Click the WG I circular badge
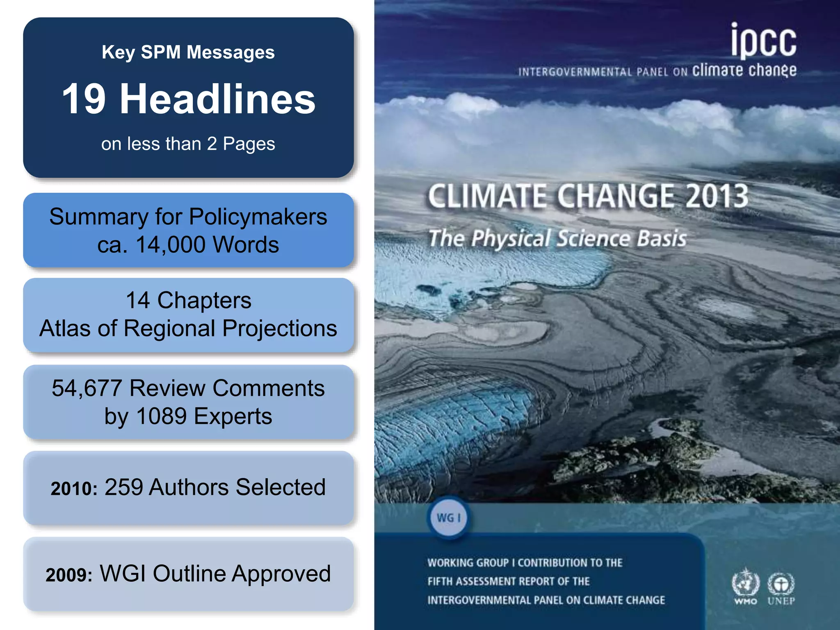Viewport: 840px width, 630px height. [449, 518]
